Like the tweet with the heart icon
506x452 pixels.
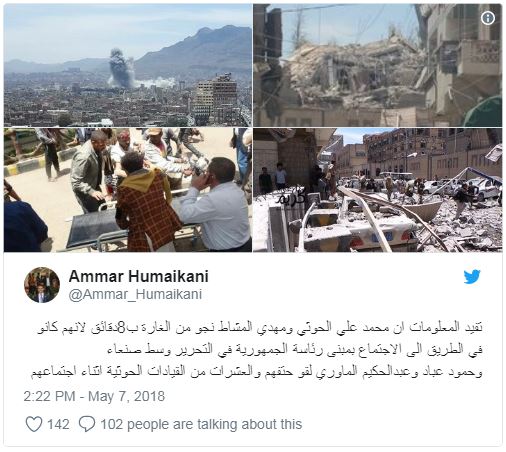click(34, 424)
